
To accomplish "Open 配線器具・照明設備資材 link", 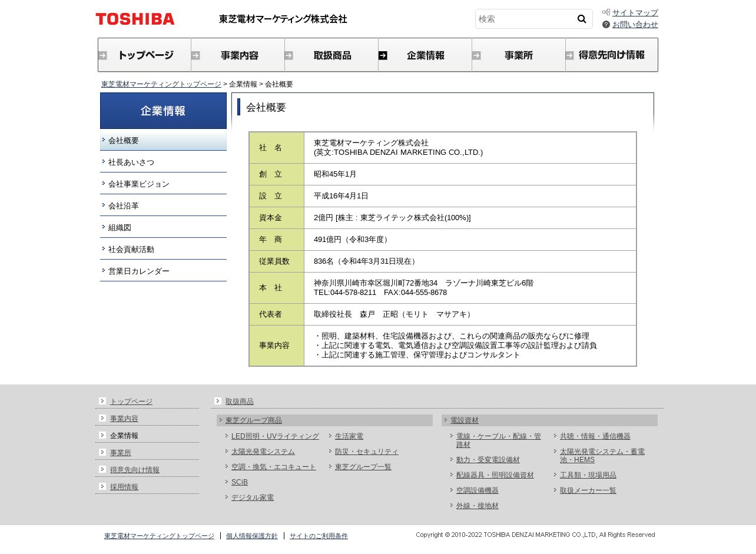I will [x=495, y=475].
